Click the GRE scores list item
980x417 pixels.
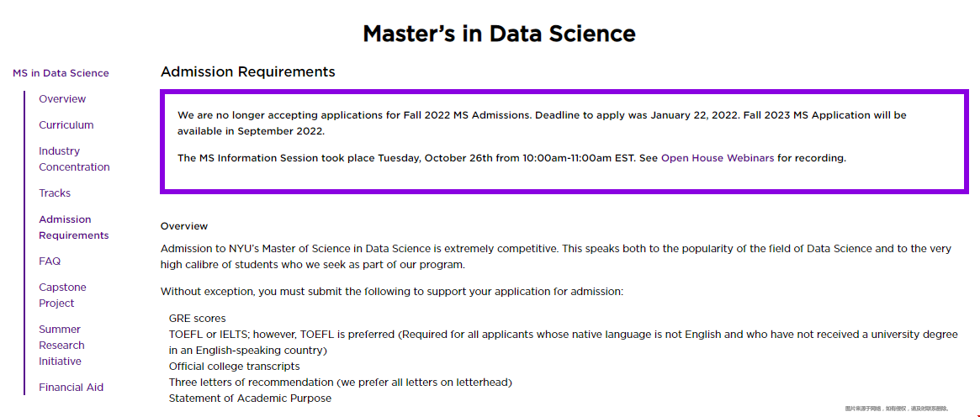click(198, 319)
